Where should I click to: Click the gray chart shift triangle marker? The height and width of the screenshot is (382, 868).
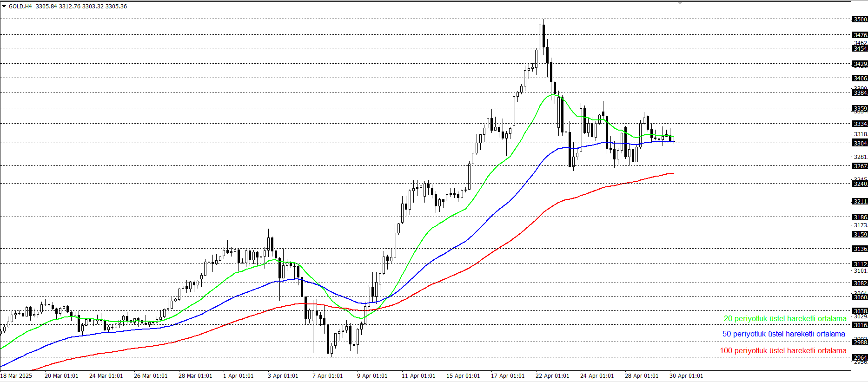680,3
